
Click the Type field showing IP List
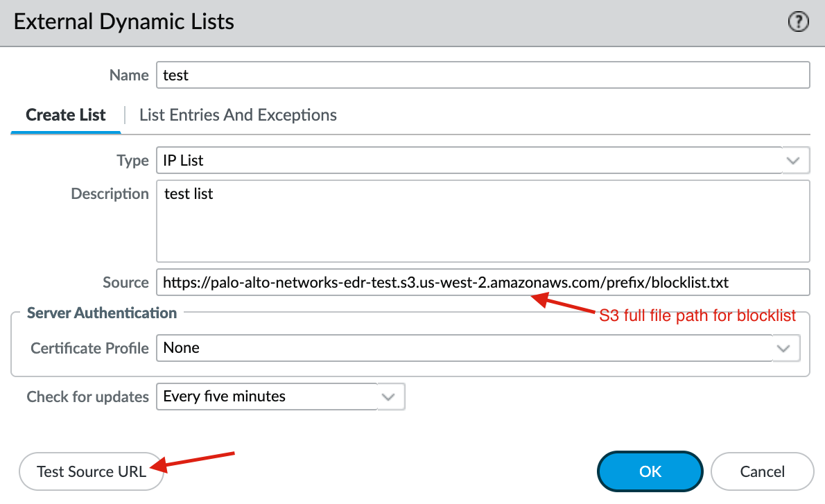tap(469, 161)
